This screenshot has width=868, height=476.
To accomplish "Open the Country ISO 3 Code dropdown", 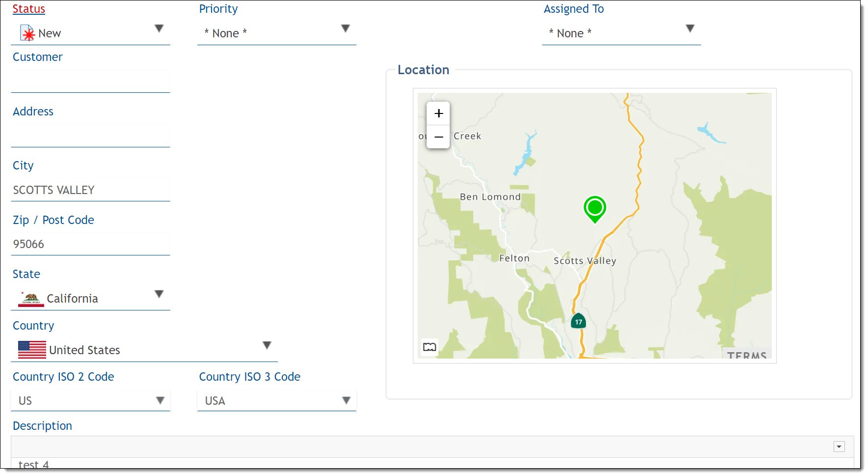I will pyautogui.click(x=346, y=400).
